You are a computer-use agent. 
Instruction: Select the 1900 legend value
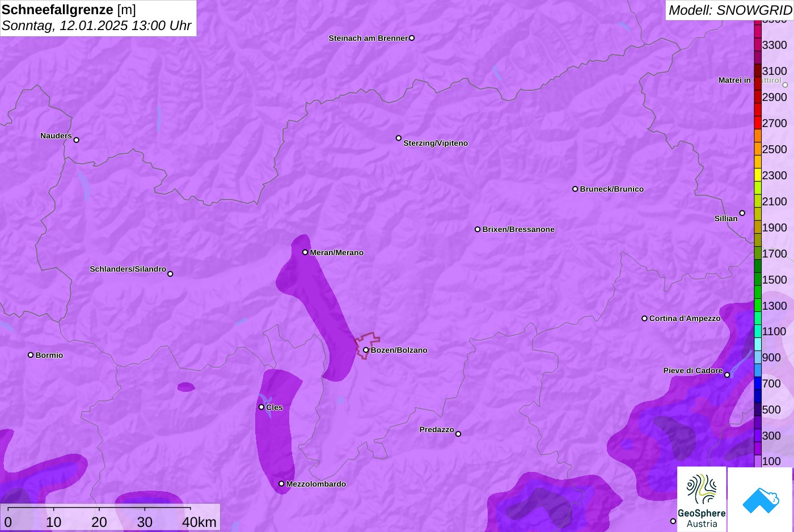pyautogui.click(x=775, y=227)
